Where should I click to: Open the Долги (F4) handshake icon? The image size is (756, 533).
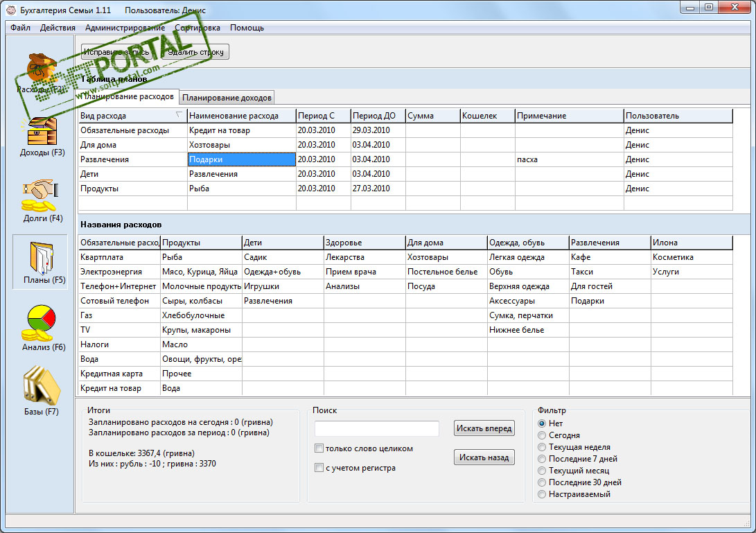coord(40,195)
